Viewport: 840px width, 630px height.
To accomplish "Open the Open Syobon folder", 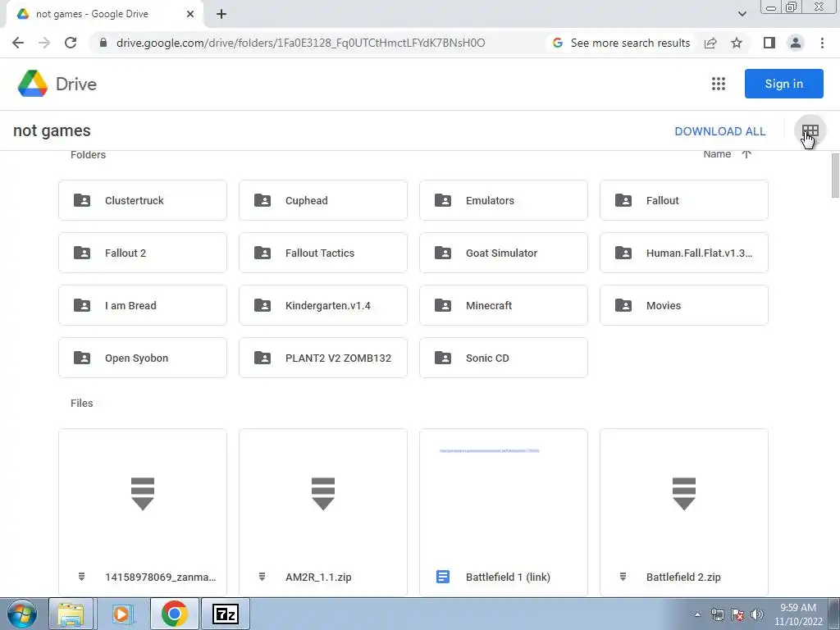I will click(143, 358).
